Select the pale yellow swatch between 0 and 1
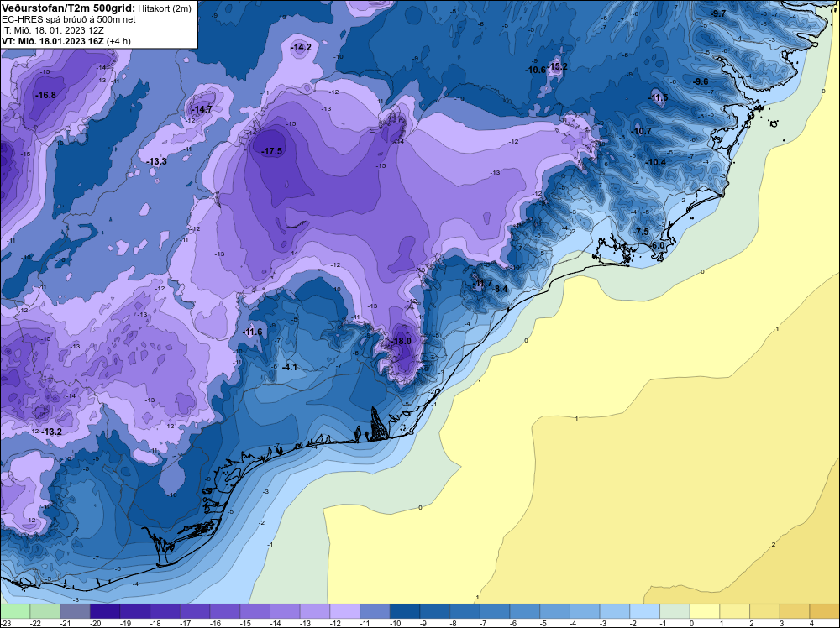The width and height of the screenshot is (840, 628). 705,611
